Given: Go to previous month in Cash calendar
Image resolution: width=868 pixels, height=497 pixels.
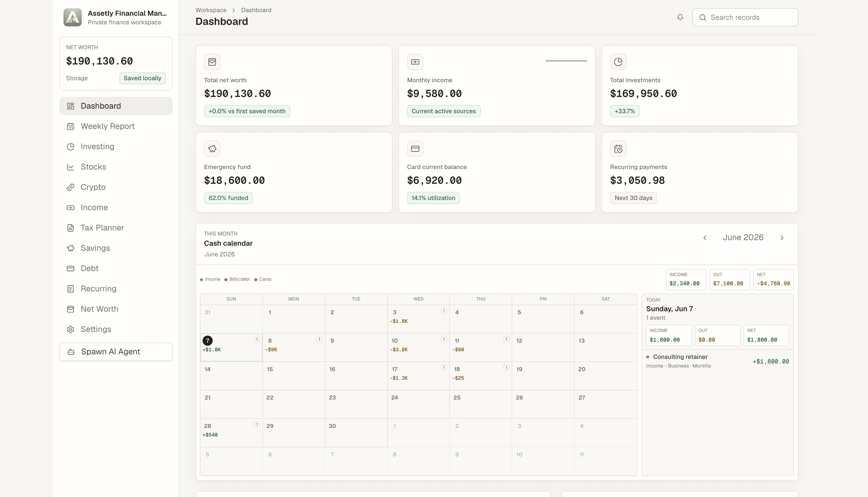Looking at the screenshot, I should pyautogui.click(x=705, y=238).
